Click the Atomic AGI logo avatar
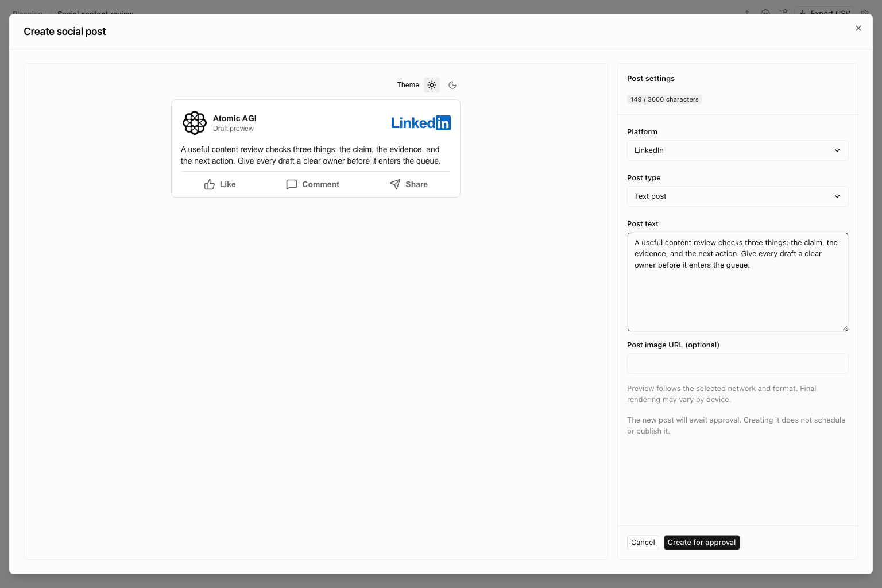882x588 pixels. tap(195, 123)
